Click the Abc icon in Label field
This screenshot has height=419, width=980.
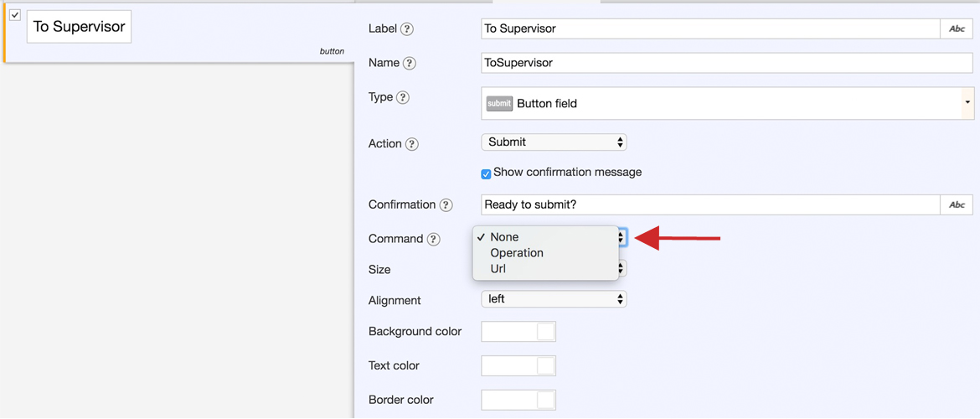coord(957,28)
